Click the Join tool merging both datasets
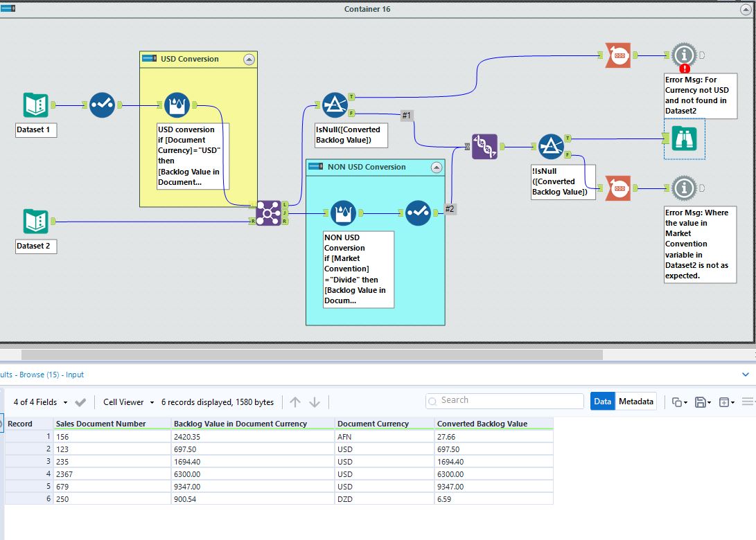Image resolution: width=756 pixels, height=540 pixels. [269, 214]
